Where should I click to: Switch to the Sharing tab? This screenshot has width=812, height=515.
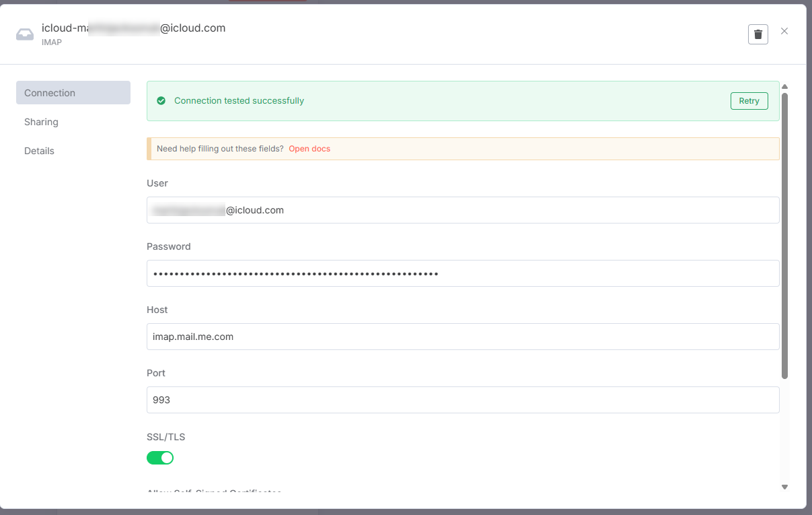41,122
